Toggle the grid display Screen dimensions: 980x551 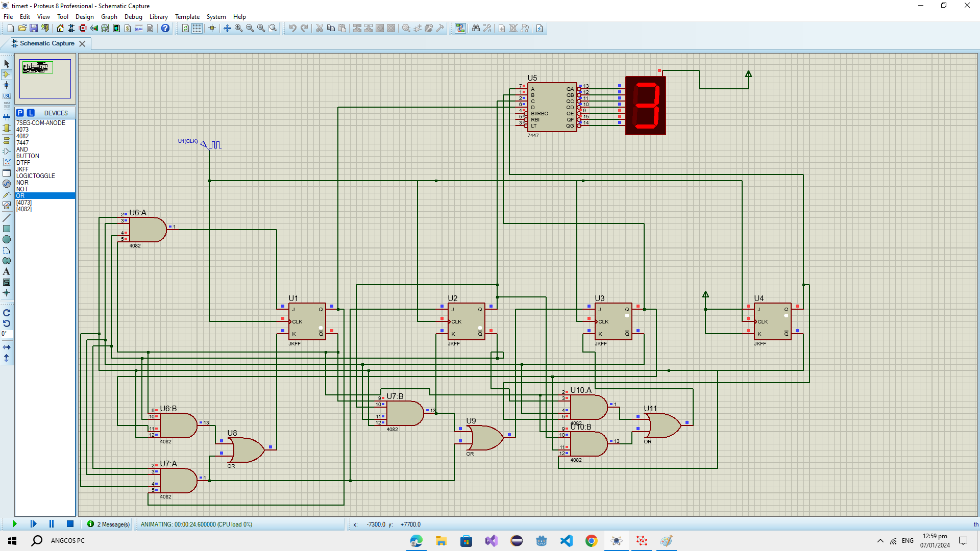tap(197, 28)
